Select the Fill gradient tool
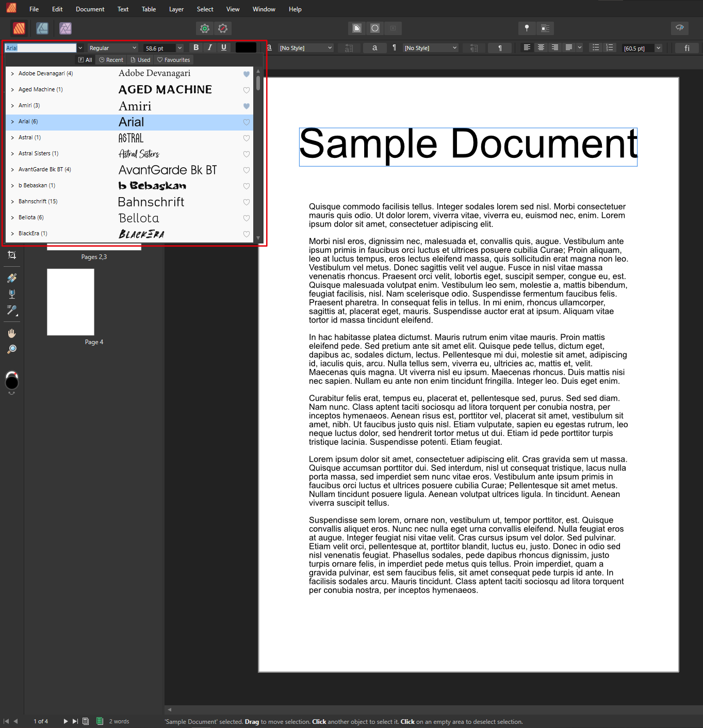 point(12,278)
